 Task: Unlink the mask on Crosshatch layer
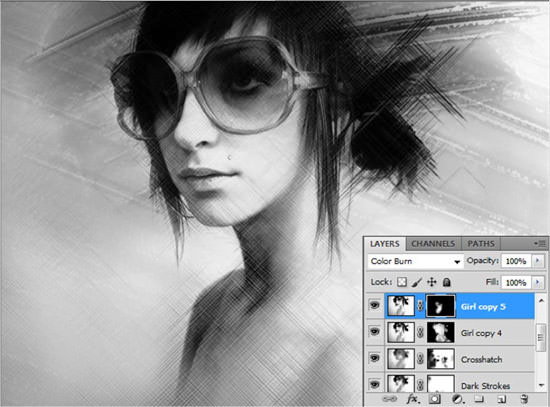[x=420, y=359]
